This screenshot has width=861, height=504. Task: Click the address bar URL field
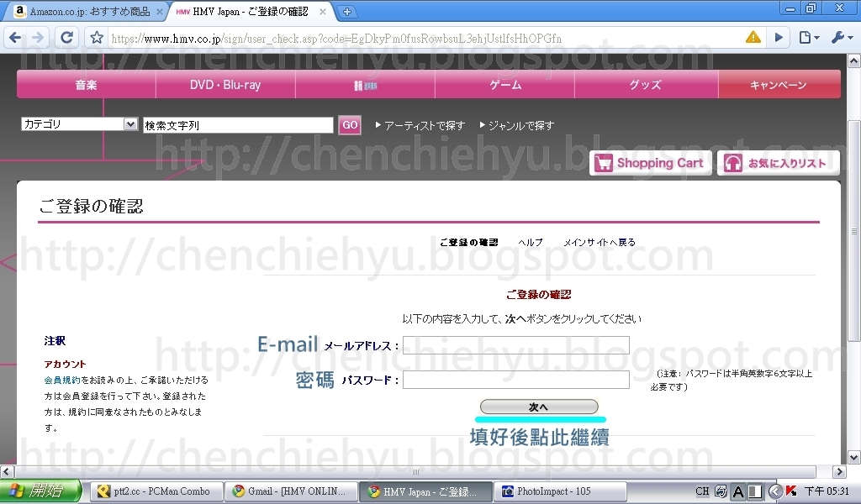click(423, 38)
